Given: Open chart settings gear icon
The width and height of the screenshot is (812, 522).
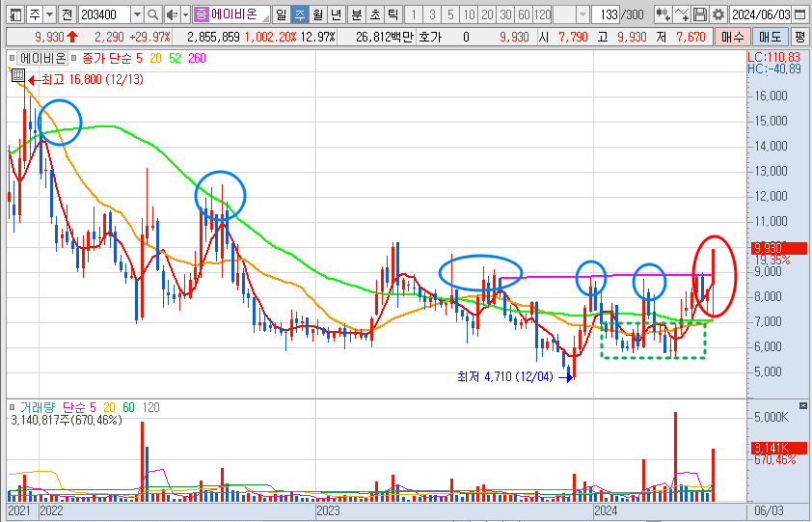Looking at the screenshot, I should click(717, 14).
